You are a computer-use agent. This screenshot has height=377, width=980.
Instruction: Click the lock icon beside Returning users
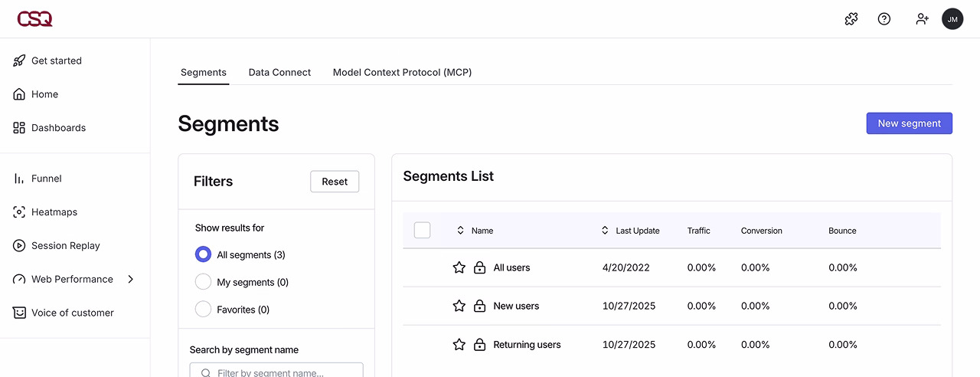point(480,345)
